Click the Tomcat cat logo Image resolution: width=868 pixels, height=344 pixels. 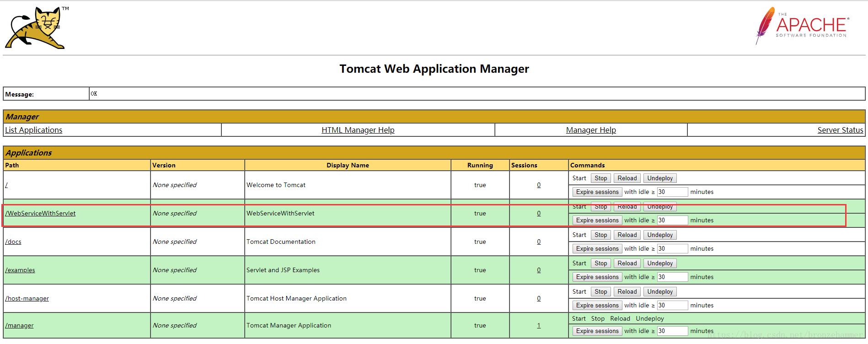tap(36, 27)
